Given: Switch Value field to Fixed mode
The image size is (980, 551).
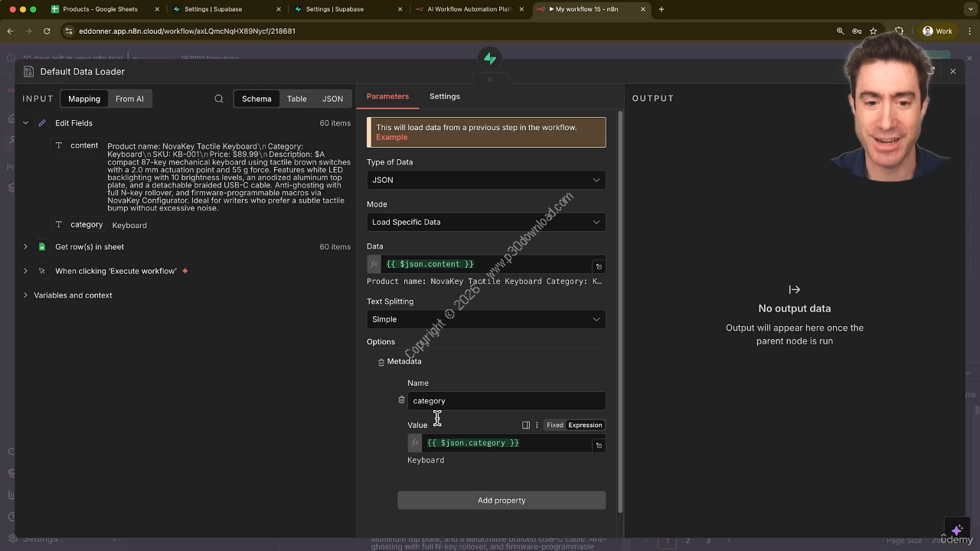Looking at the screenshot, I should tap(554, 425).
